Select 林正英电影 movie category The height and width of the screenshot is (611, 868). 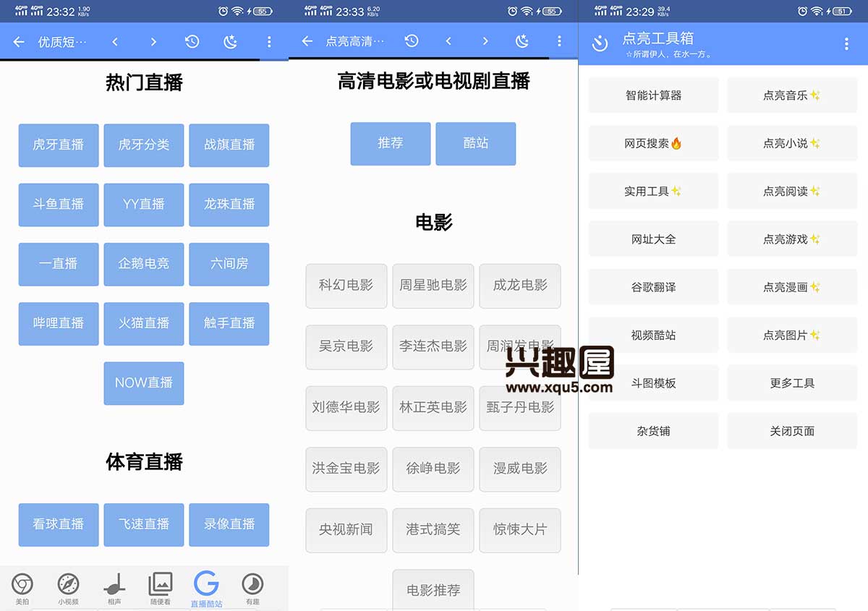[x=433, y=408]
